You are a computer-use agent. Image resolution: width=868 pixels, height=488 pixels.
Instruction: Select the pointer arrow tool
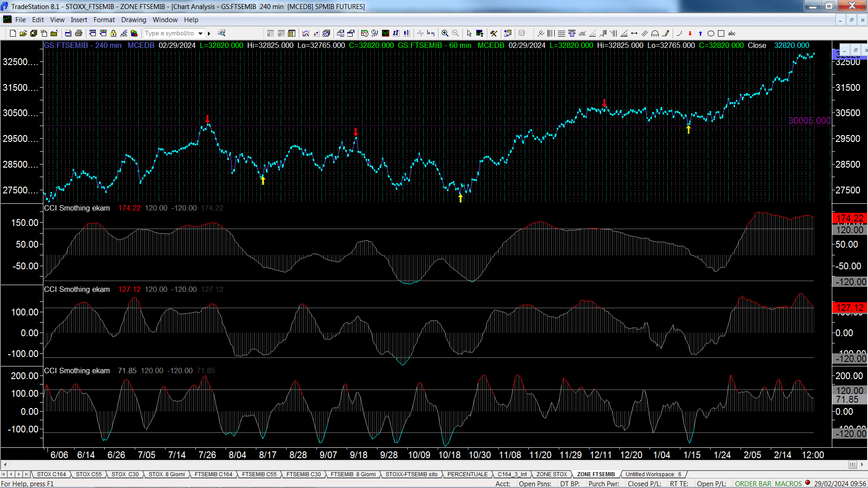(x=469, y=33)
